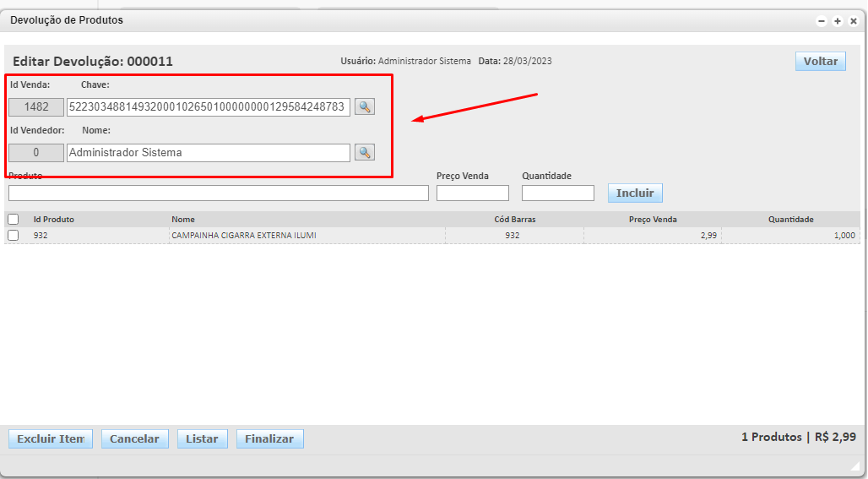Screen dimensions: 868x479
Task: Click into the Preço Venda field
Action: pyautogui.click(x=472, y=193)
